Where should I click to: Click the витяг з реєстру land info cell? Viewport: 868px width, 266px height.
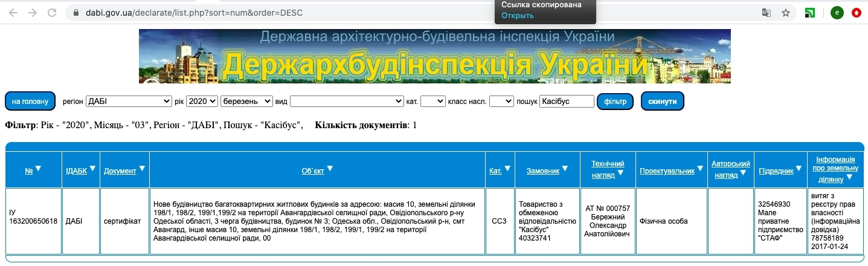click(835, 221)
